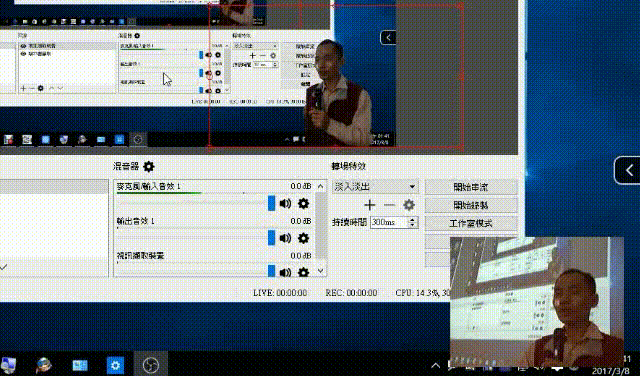Click the 輸出音效 1 volume slider handle

click(x=271, y=238)
